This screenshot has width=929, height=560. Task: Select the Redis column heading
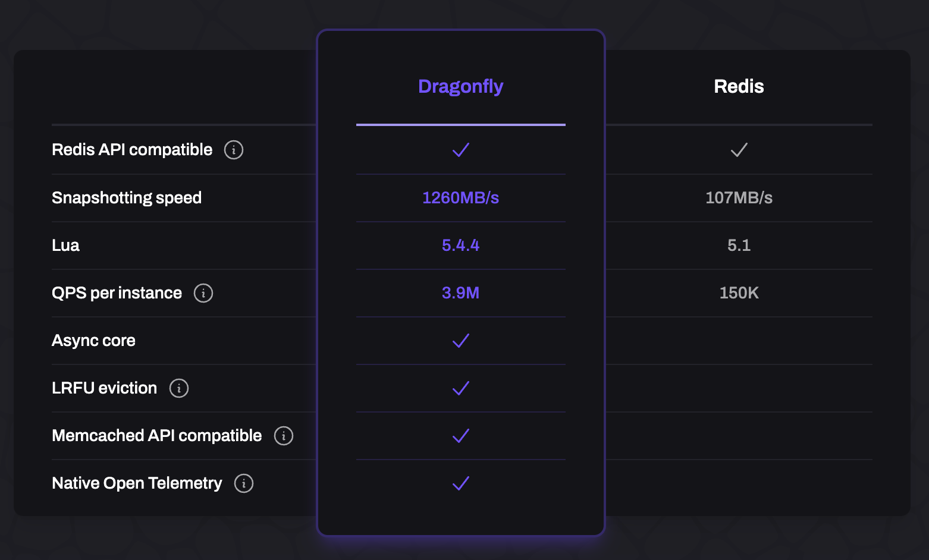(x=739, y=86)
